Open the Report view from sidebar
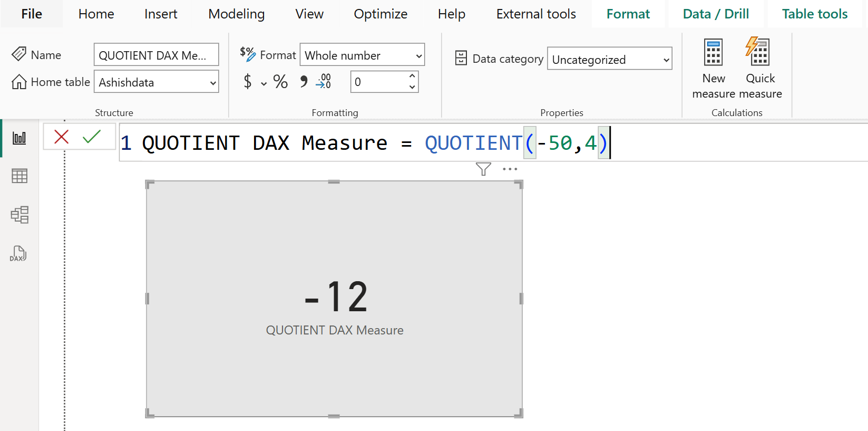This screenshot has height=431, width=868. pos(19,138)
